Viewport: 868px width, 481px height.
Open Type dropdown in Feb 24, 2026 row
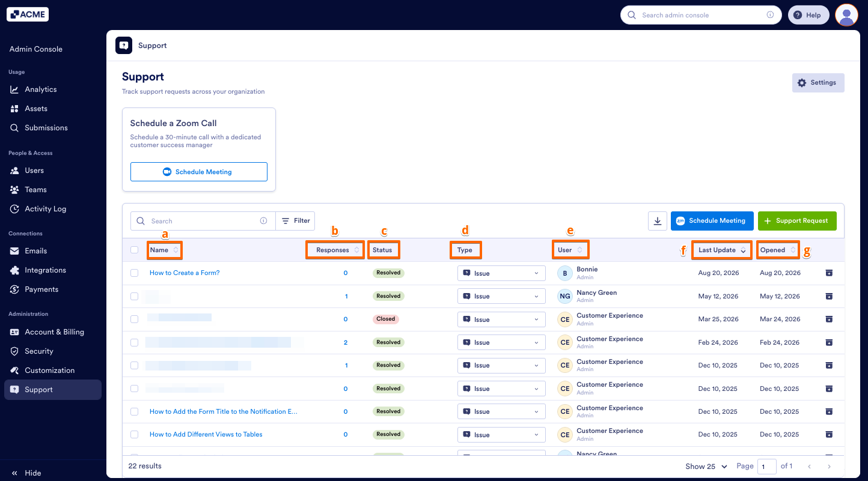pyautogui.click(x=501, y=342)
